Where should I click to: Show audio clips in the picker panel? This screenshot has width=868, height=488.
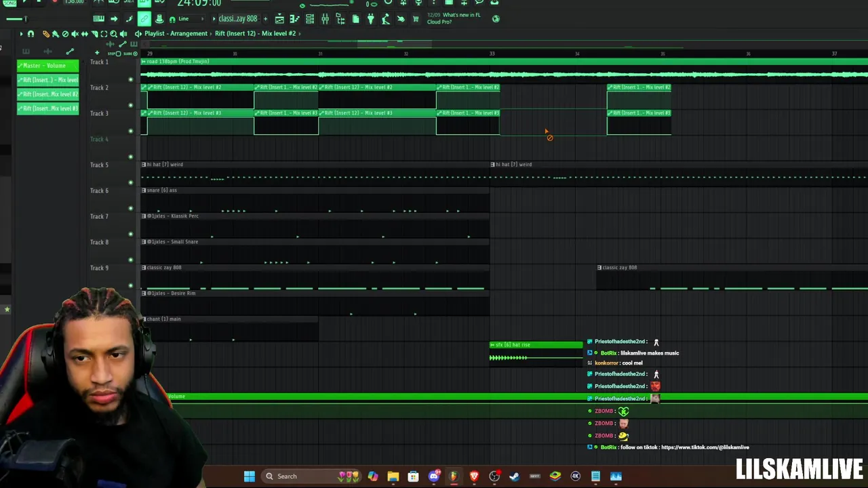pyautogui.click(x=47, y=52)
